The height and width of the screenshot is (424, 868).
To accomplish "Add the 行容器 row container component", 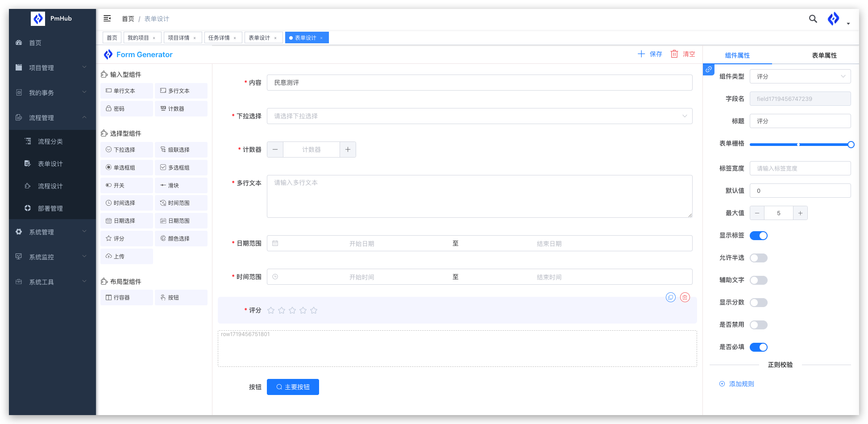I will click(x=127, y=297).
